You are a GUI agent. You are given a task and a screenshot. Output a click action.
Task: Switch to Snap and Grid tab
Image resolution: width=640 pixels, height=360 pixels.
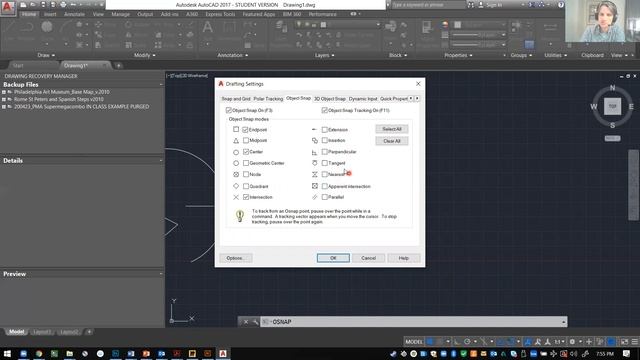(236, 99)
